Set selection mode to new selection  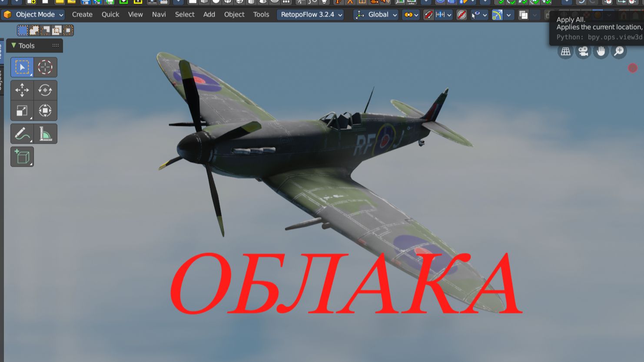23,30
